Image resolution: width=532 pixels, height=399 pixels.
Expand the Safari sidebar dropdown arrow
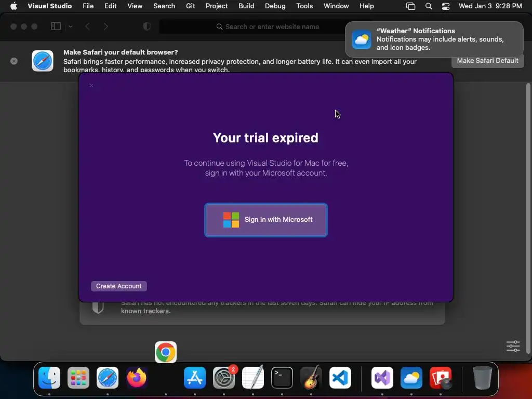point(71,26)
